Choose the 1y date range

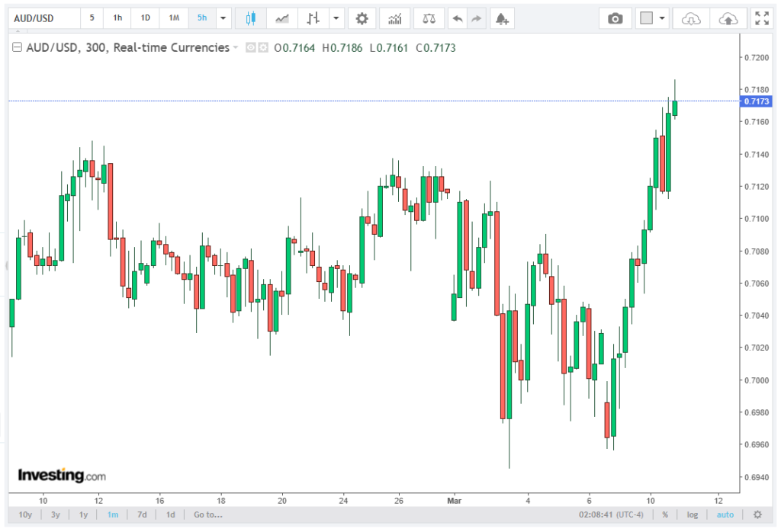pos(84,514)
